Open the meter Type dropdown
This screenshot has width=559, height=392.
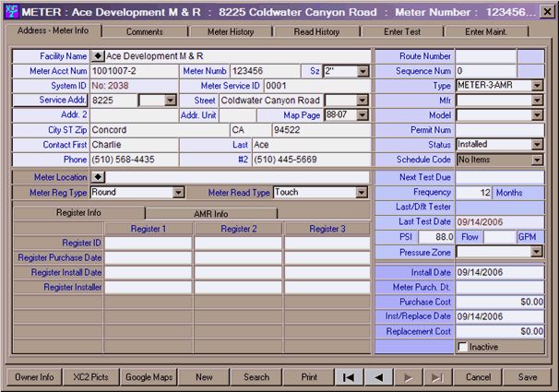537,86
